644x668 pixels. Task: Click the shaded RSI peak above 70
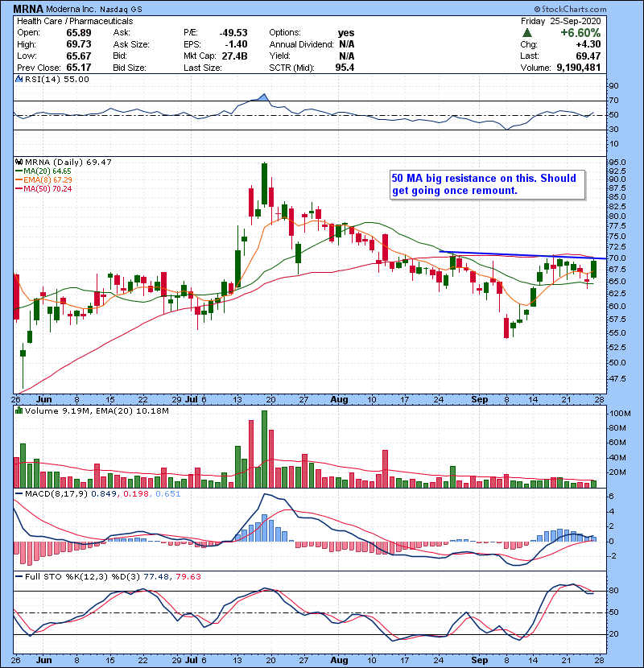click(x=263, y=97)
